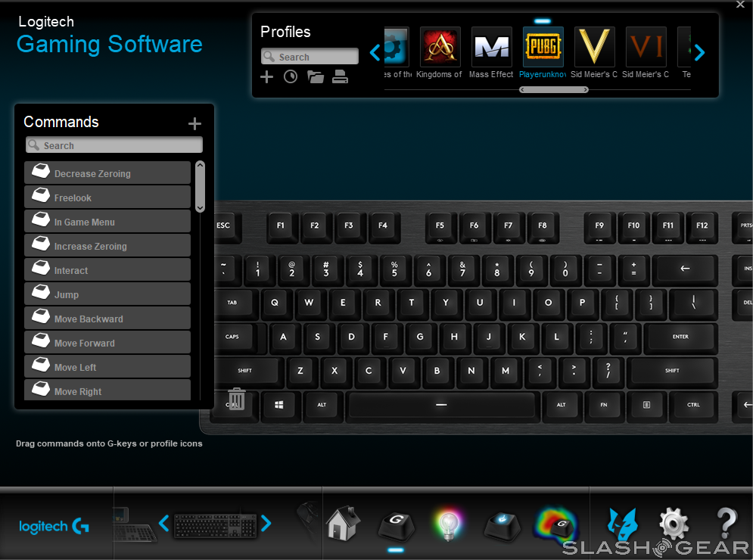The width and height of the screenshot is (753, 560).
Task: Select the Increase Zeroing command
Action: (107, 245)
